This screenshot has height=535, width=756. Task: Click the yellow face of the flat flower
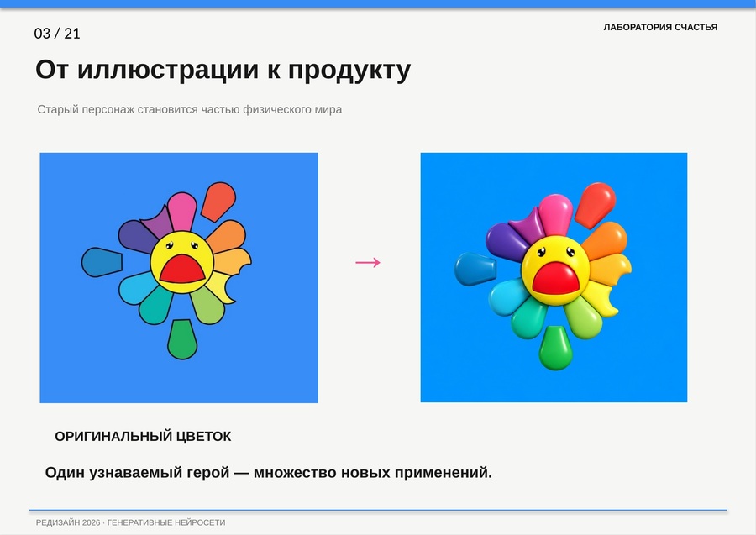[x=181, y=262]
